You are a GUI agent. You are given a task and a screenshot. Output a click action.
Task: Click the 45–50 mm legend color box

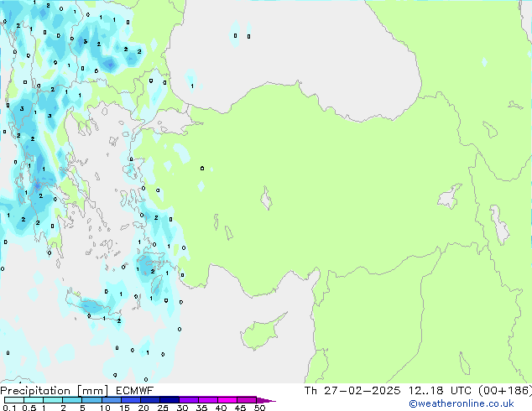247,400
